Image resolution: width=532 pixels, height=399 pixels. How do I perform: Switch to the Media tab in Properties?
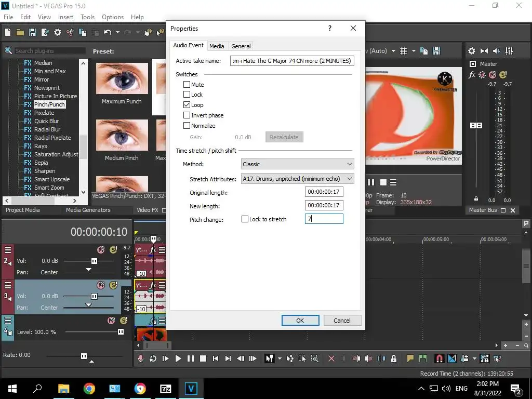click(x=217, y=46)
